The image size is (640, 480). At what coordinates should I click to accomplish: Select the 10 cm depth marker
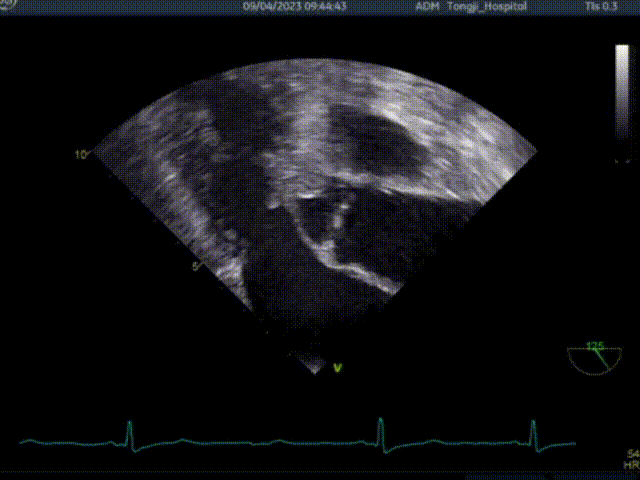point(82,155)
